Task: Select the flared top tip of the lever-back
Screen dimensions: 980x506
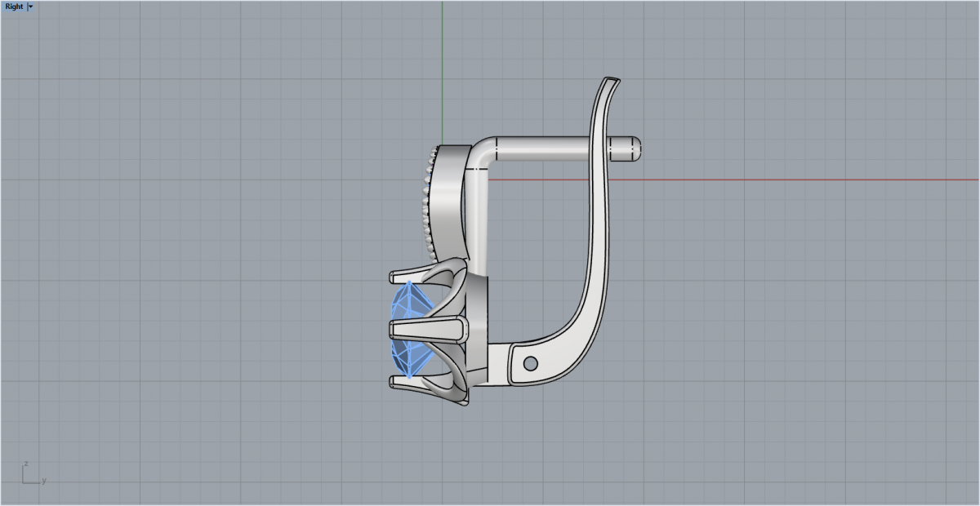Action: tap(609, 83)
